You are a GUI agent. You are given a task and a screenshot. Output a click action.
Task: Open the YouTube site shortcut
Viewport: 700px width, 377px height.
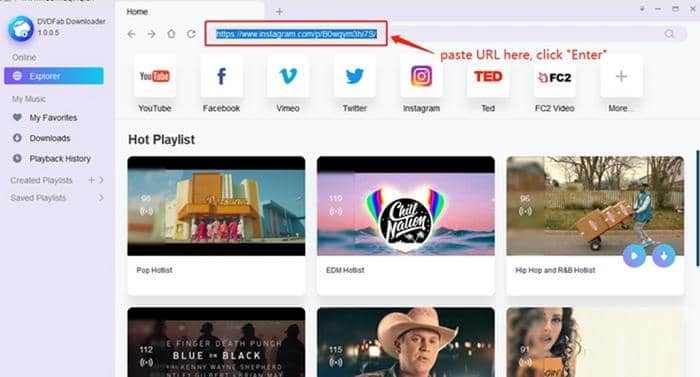coord(154,76)
